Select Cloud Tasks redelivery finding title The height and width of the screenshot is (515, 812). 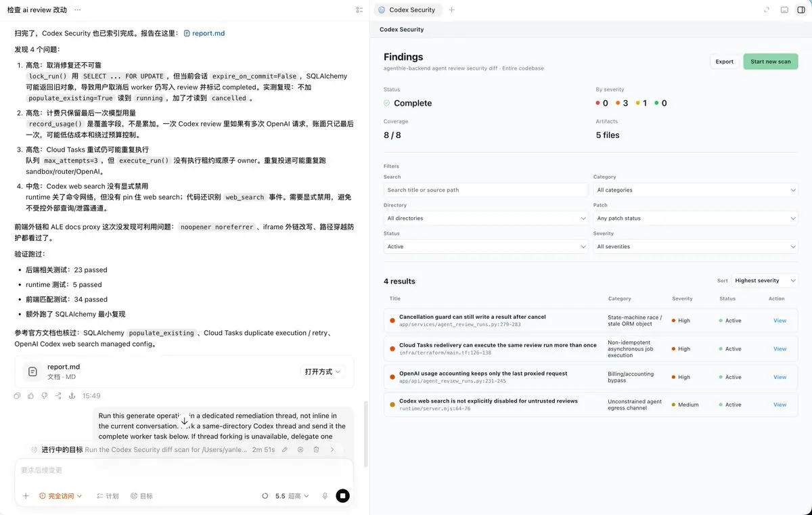tap(498, 345)
